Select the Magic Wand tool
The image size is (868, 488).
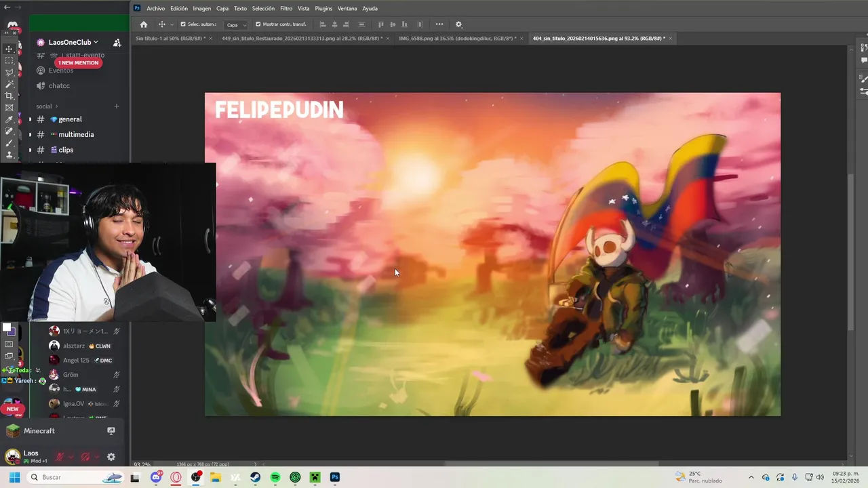tap(9, 84)
